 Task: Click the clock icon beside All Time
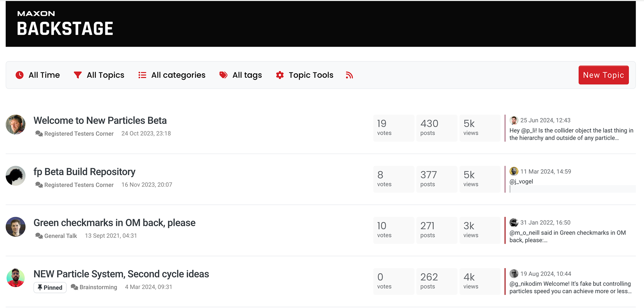19,75
